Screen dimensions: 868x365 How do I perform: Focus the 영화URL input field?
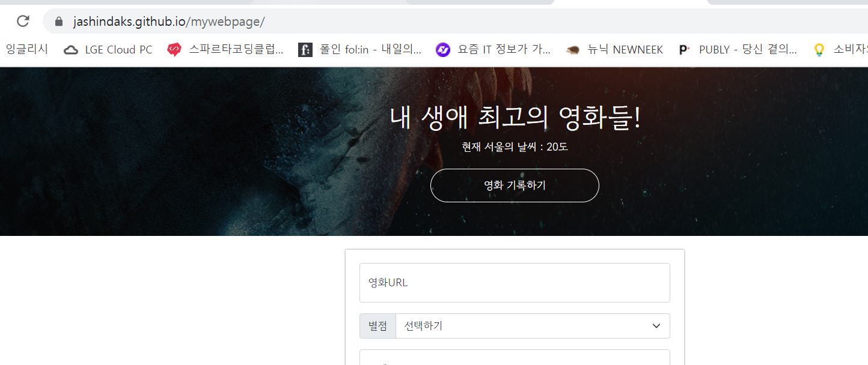point(515,283)
